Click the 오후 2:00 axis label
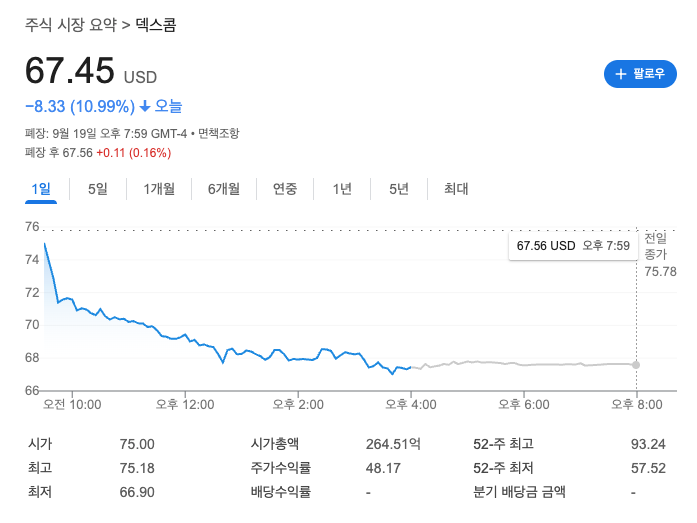The image size is (697, 523). (x=298, y=405)
